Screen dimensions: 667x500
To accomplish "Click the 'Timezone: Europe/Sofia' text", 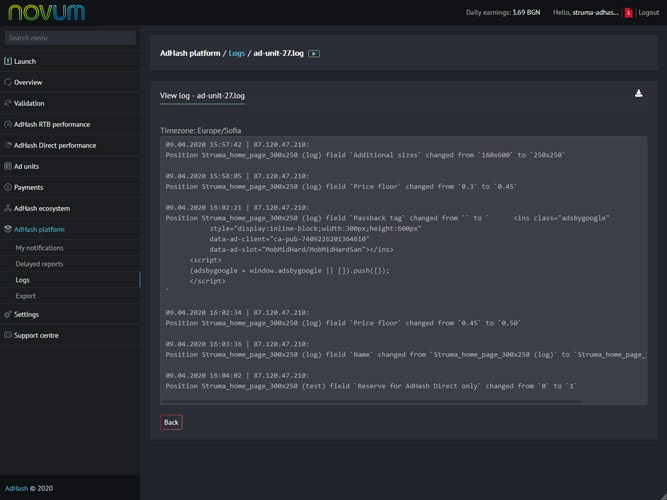I will point(200,131).
